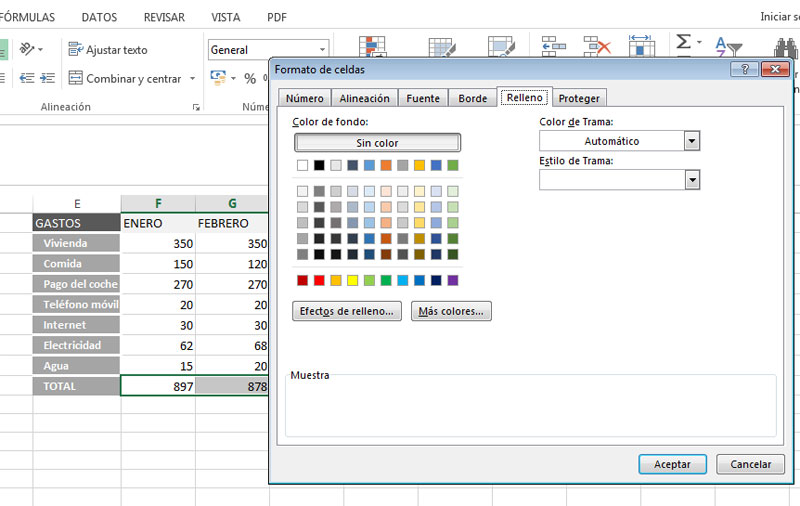Select the cell with value 62
Image resolution: width=800 pixels, height=506 pixels.
pos(158,345)
